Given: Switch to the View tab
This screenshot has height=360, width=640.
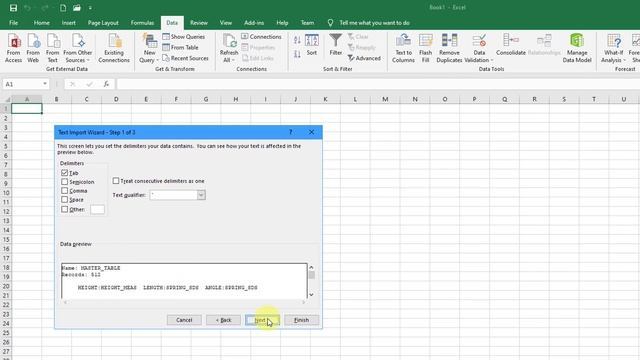Looking at the screenshot, I should [x=226, y=23].
